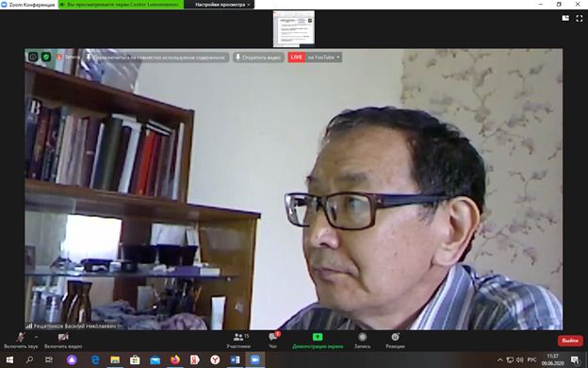Open the Участники participants panel
588x368 pixels.
(x=238, y=341)
